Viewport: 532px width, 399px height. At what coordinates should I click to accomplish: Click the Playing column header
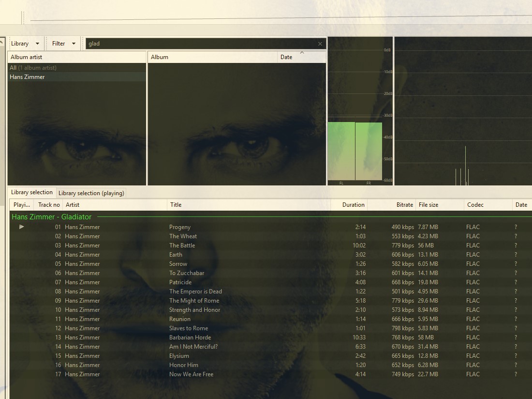click(22, 205)
